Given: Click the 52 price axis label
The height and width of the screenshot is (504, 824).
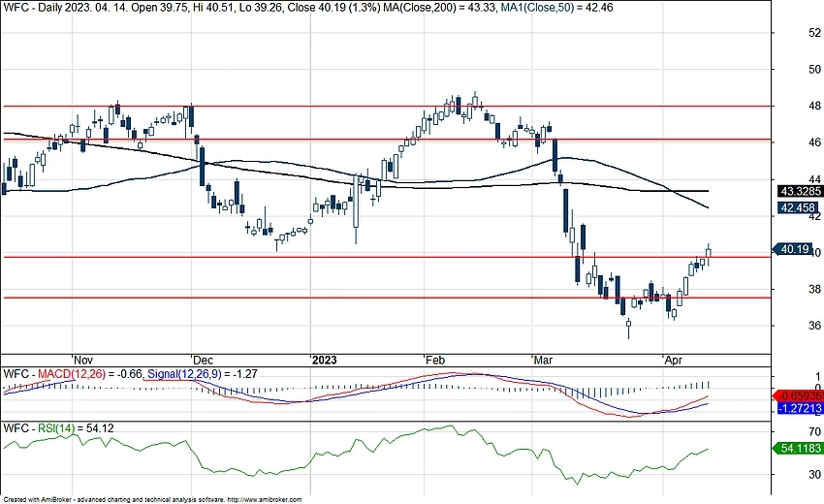Looking at the screenshot, I should 814,33.
